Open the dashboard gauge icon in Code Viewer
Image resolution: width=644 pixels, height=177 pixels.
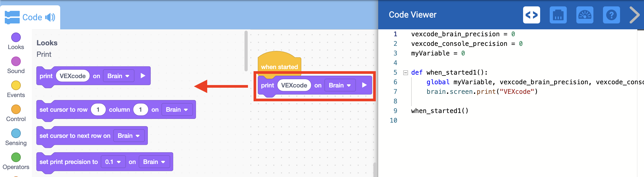(585, 15)
